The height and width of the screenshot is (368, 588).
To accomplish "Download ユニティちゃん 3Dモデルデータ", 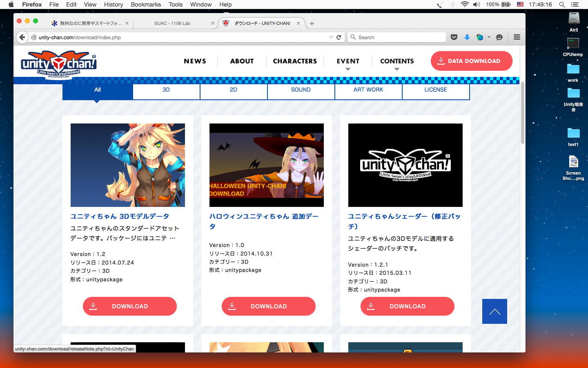I will coord(130,306).
